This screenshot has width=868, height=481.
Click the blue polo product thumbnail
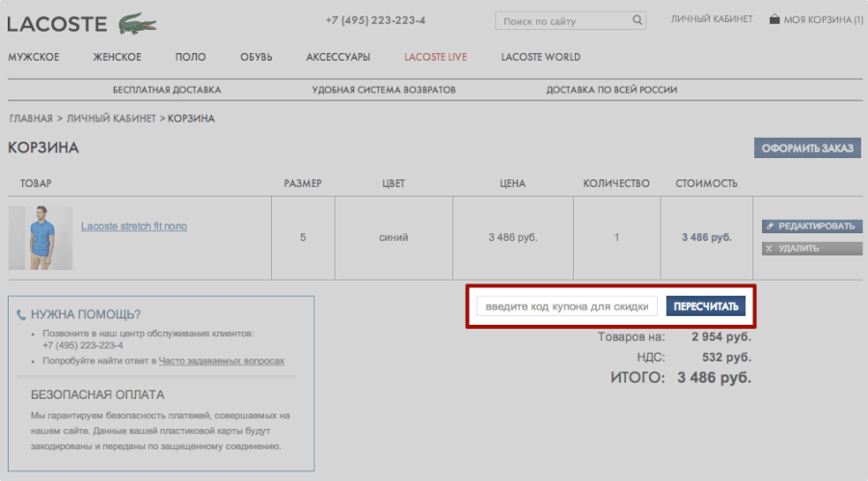tap(41, 237)
